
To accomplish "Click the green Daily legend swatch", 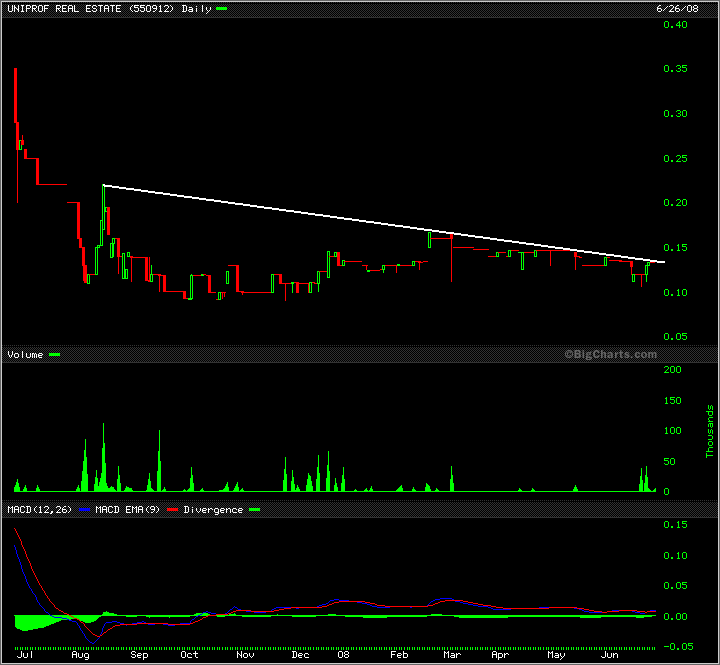I will click(222, 8).
